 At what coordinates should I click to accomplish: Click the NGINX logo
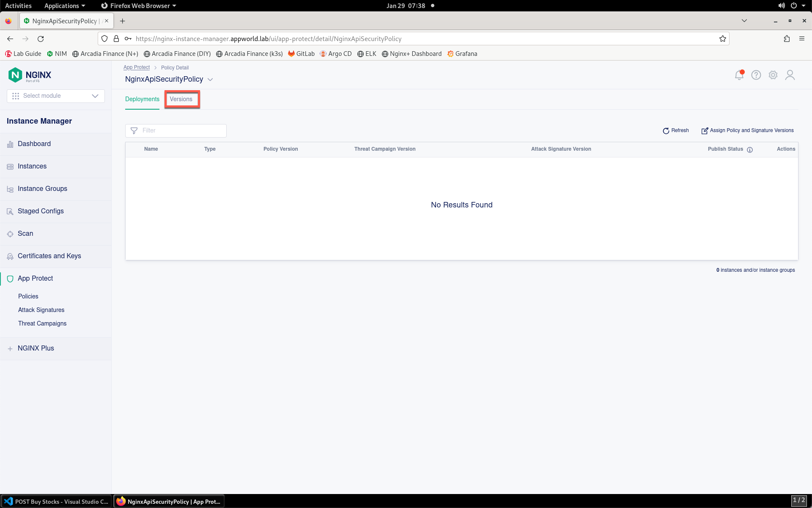[30, 75]
